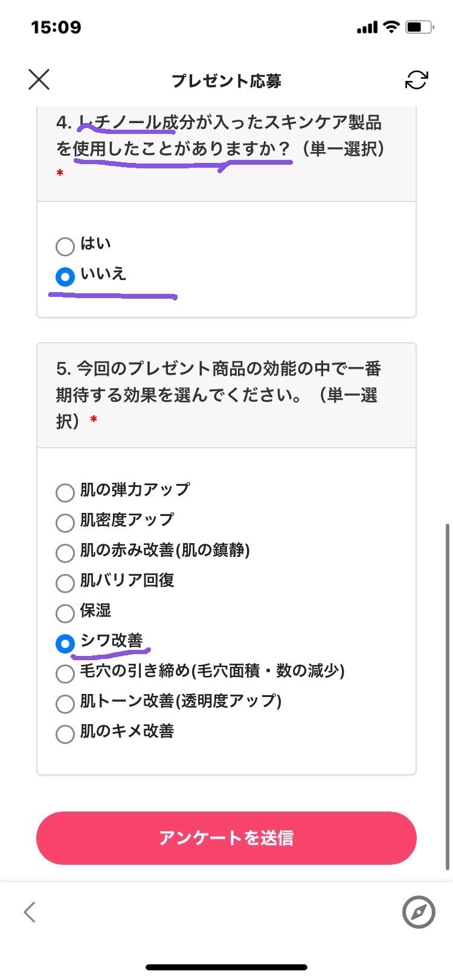
Task: Choose 肌密度アップ option
Action: coord(65,523)
